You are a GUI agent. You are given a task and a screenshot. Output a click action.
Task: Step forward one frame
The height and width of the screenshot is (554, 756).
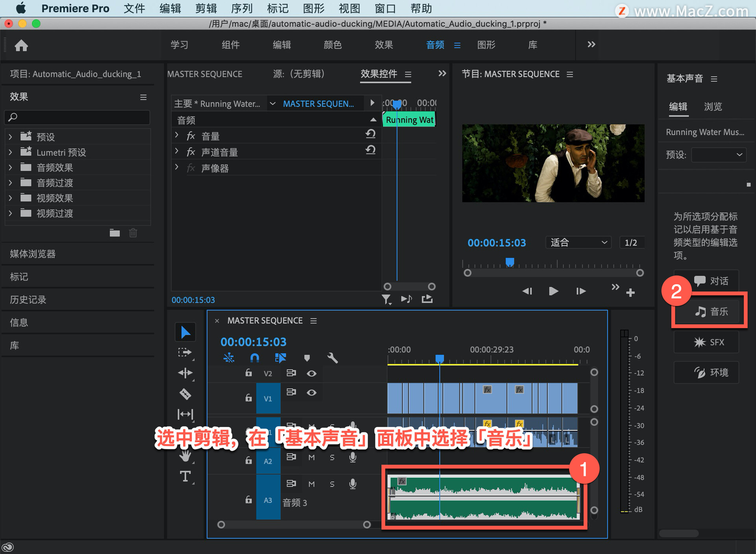pyautogui.click(x=581, y=291)
